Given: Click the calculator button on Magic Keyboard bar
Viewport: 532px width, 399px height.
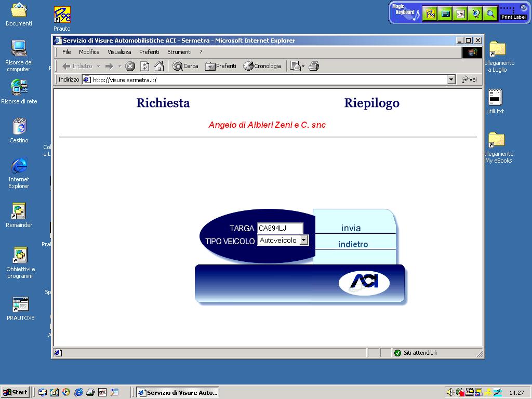Looking at the screenshot, I should (x=445, y=14).
